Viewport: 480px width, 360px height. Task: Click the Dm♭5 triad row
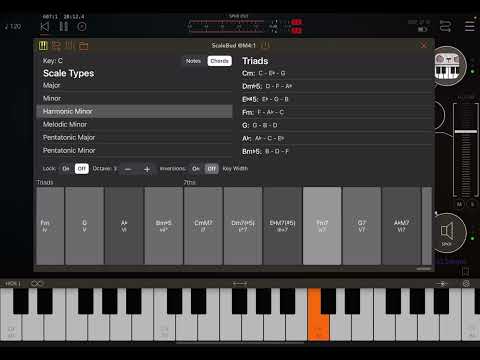[x=337, y=86]
